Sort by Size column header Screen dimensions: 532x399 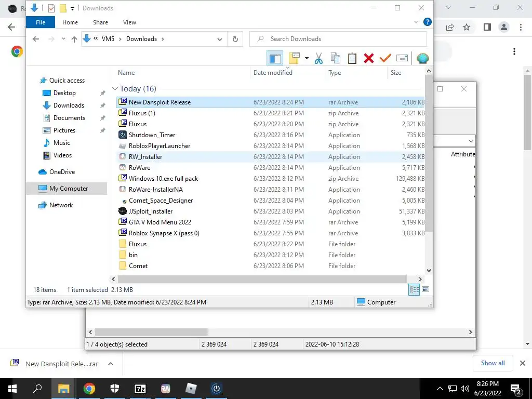point(395,73)
